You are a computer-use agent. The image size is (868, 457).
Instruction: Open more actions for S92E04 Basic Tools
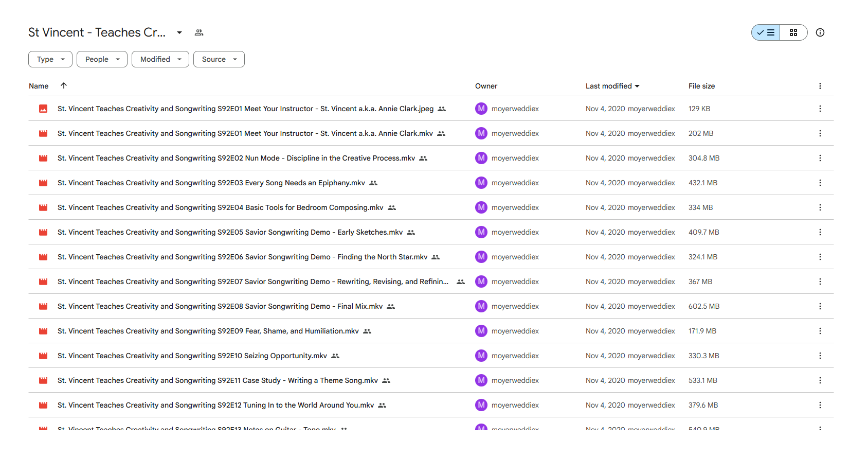click(820, 207)
